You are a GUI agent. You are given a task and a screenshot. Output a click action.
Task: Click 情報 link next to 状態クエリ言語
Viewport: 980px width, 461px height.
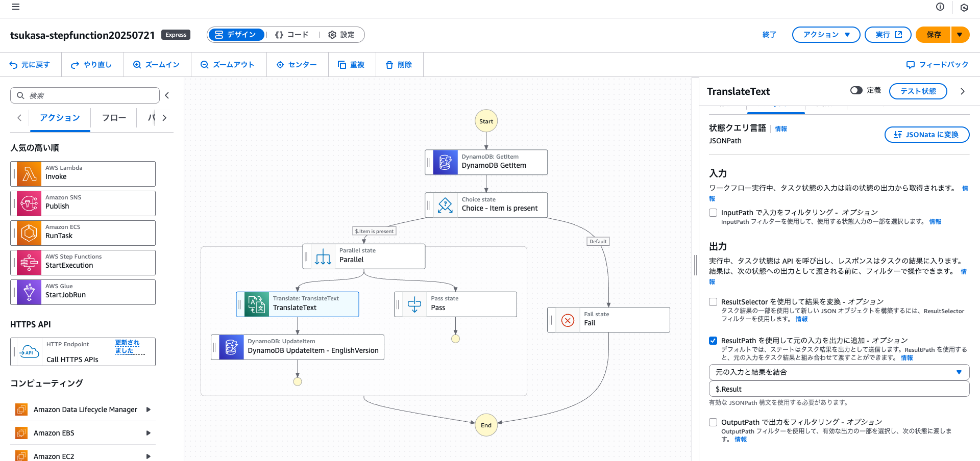pyautogui.click(x=781, y=129)
